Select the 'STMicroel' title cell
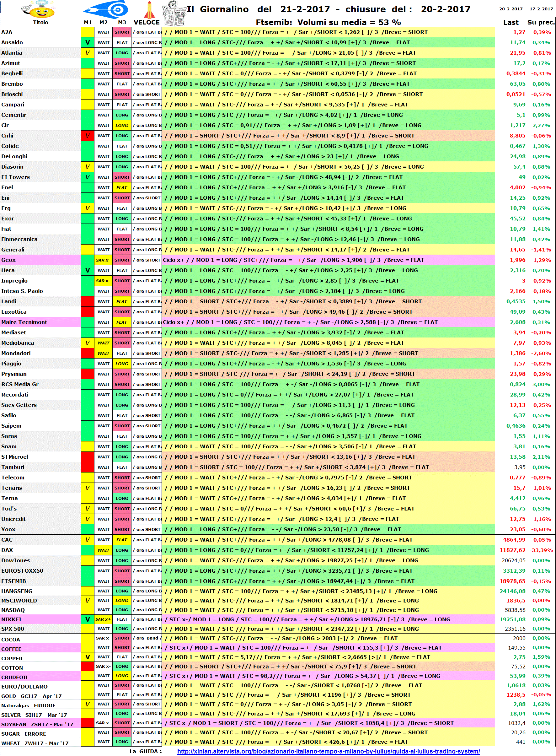This screenshot has height=756, width=556. click(x=40, y=456)
